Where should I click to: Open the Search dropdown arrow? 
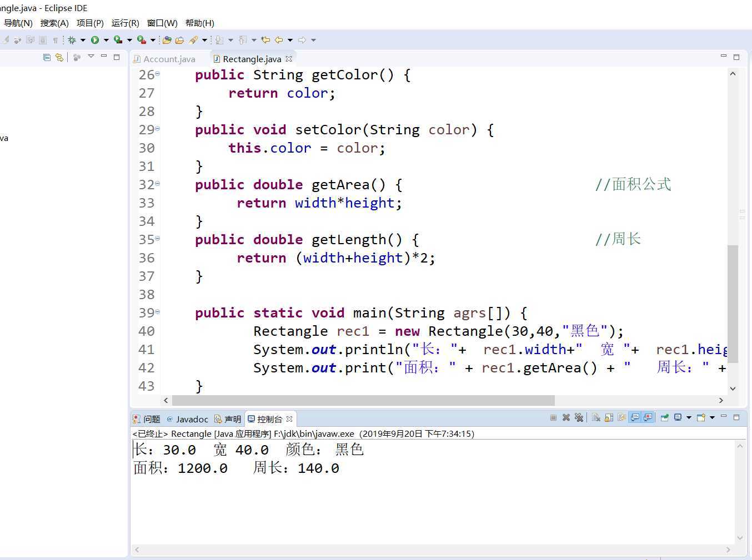(x=204, y=40)
